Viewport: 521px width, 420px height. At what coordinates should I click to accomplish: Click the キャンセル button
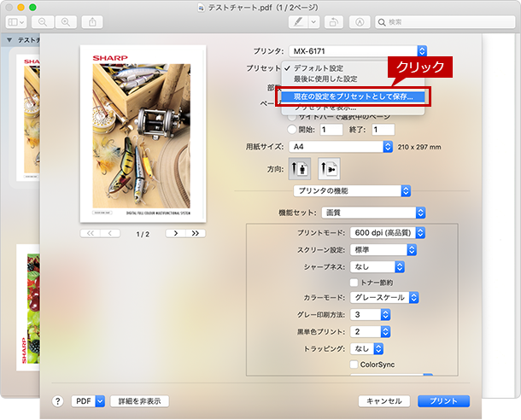[384, 401]
